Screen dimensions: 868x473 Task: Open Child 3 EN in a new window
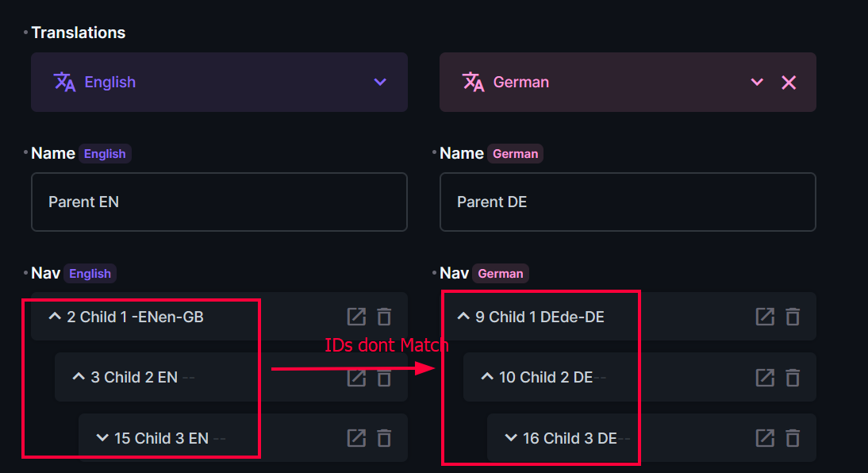356,437
